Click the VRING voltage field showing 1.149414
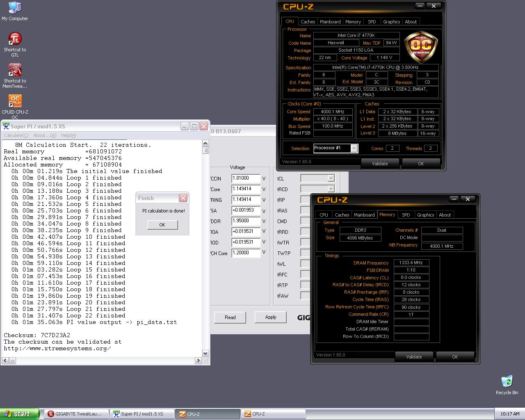The image size is (525, 420). (246, 200)
